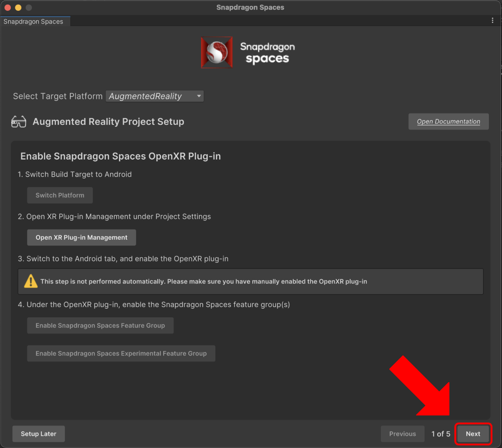Viewport: 502px width, 448px height.
Task: Click the AR glasses icon
Action: click(18, 122)
